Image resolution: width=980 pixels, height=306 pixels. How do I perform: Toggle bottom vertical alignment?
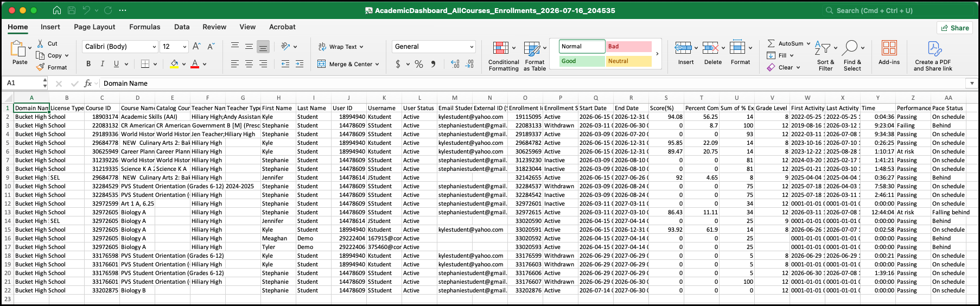(x=263, y=47)
